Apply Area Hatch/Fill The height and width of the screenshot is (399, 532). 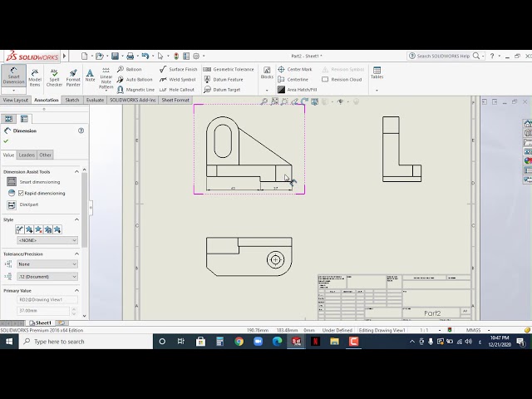[298, 90]
